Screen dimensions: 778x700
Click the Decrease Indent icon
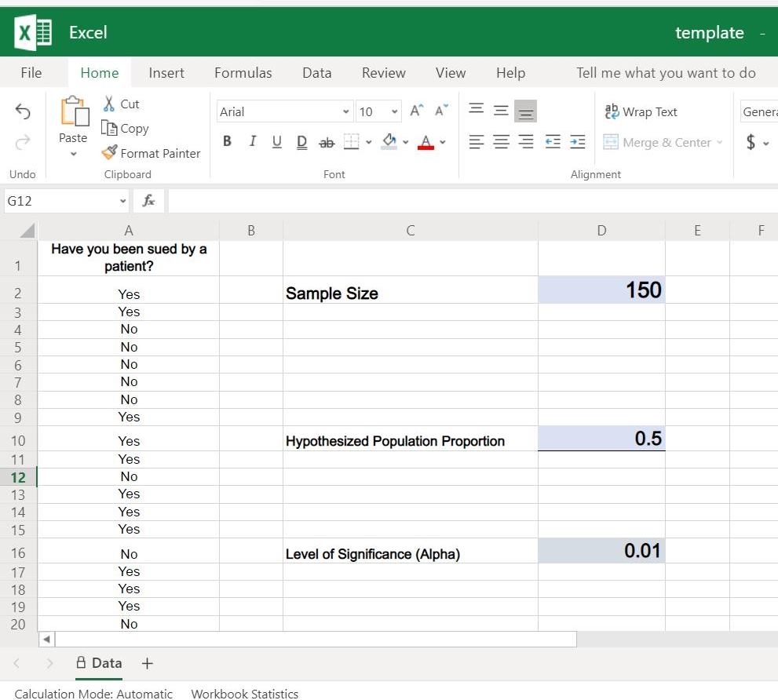pos(553,142)
